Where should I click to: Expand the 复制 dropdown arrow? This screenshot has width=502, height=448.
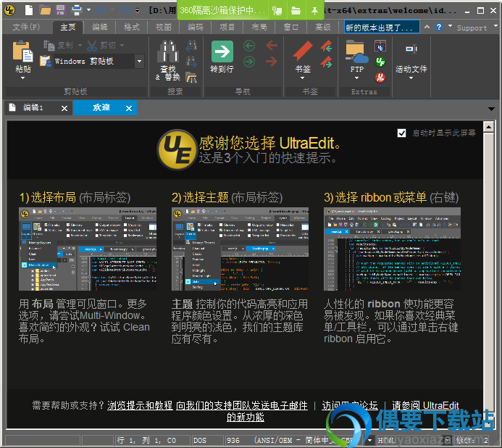tap(80, 46)
